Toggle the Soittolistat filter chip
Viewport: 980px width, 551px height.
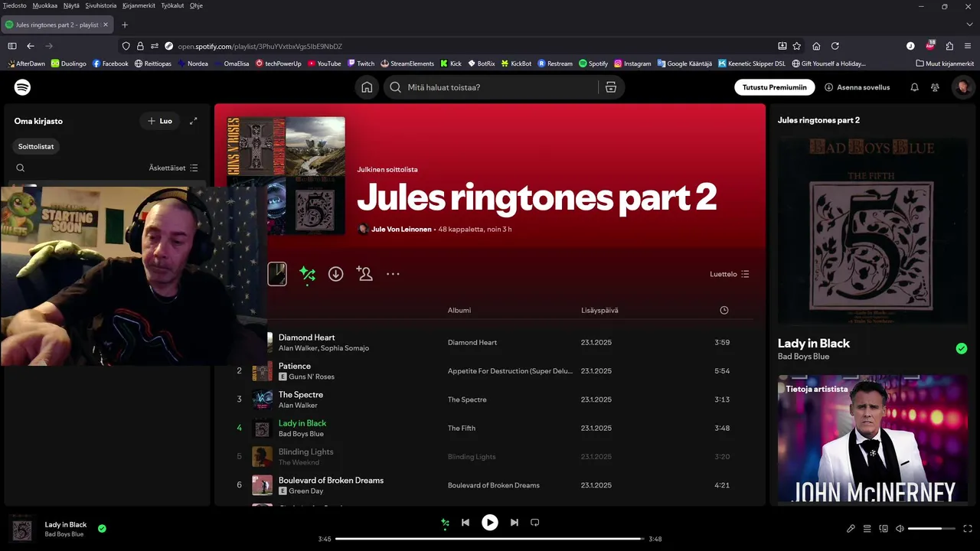click(x=36, y=146)
